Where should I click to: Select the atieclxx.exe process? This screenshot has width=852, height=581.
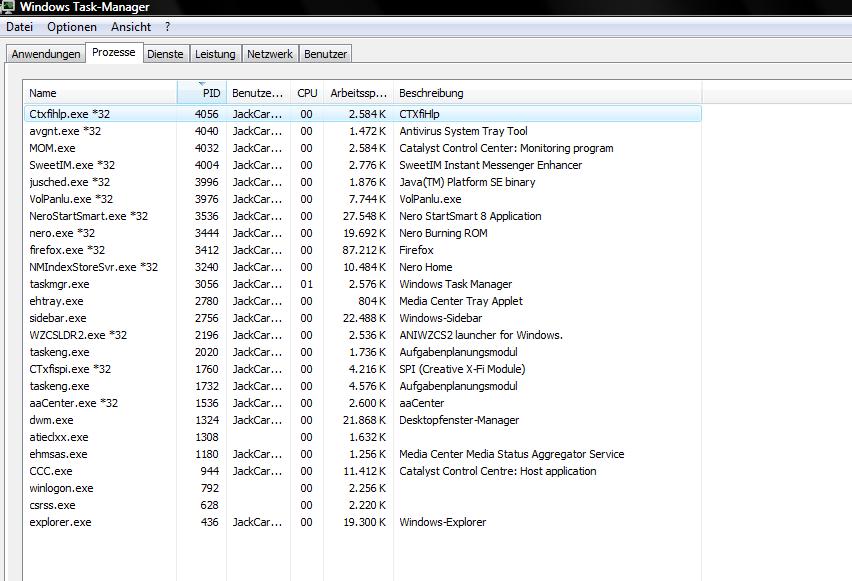click(x=362, y=437)
